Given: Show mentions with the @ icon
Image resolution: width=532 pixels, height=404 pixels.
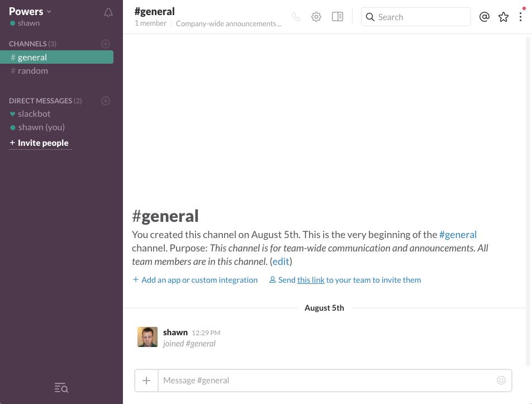Looking at the screenshot, I should tap(484, 17).
